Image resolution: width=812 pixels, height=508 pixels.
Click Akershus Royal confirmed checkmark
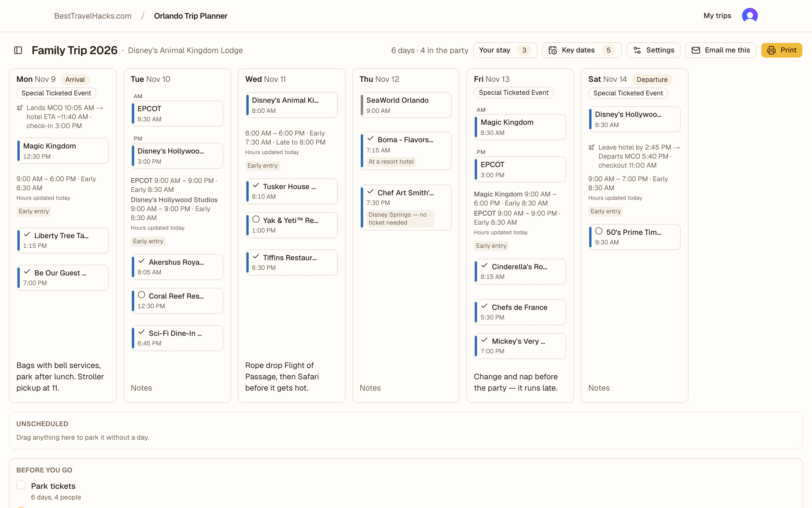pyautogui.click(x=142, y=261)
